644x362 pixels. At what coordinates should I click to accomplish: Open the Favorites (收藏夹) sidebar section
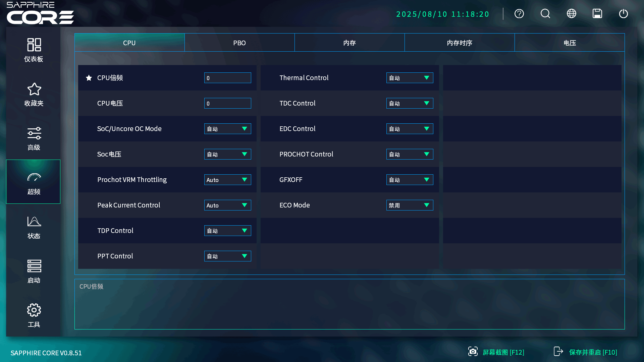coord(34,94)
